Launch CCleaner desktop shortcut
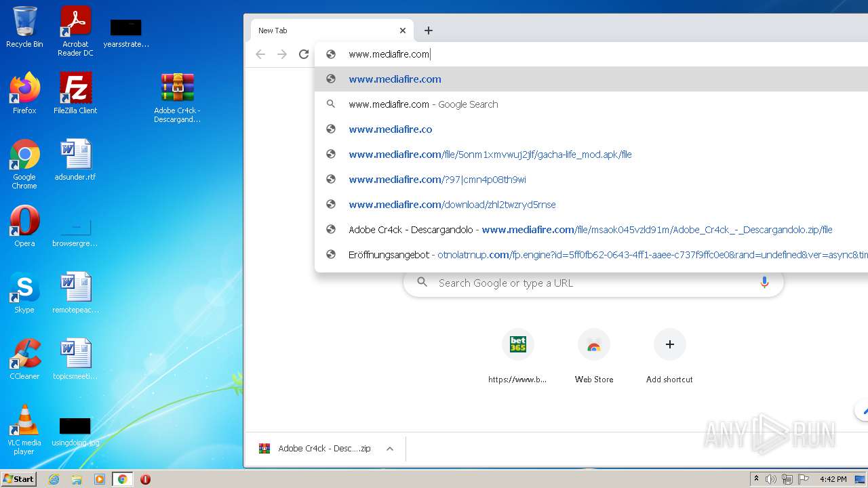 (x=24, y=359)
